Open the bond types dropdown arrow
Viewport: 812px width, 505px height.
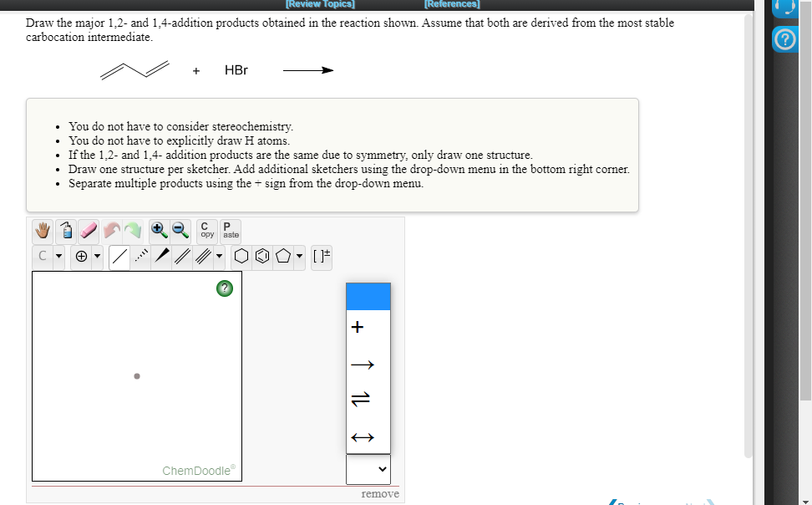pyautogui.click(x=219, y=256)
